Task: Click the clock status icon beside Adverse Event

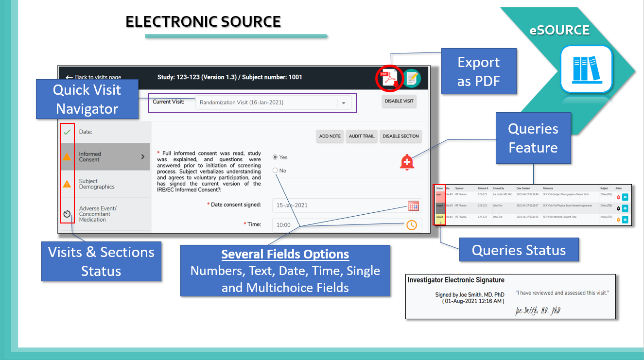Action: [x=68, y=214]
